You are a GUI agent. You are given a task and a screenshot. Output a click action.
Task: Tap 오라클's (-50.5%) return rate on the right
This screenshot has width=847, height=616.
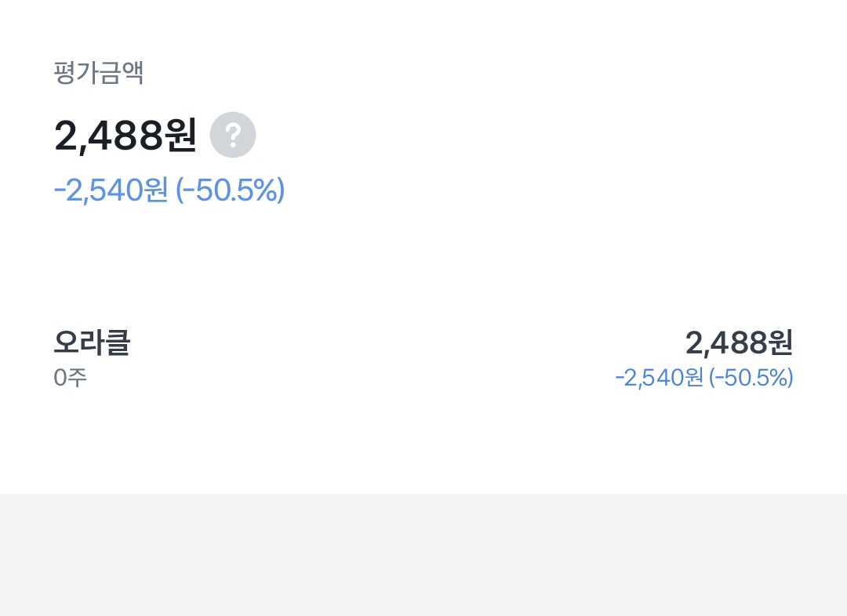[x=751, y=379]
